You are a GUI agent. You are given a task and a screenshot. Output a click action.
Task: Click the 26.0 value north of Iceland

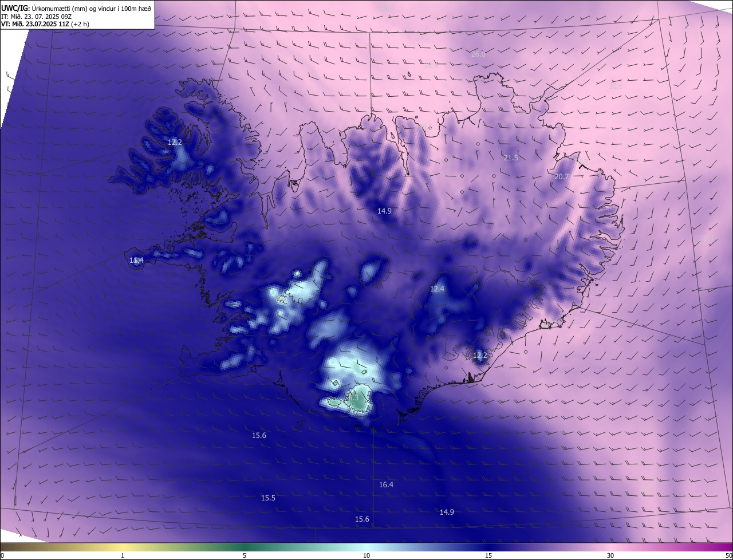(x=478, y=54)
